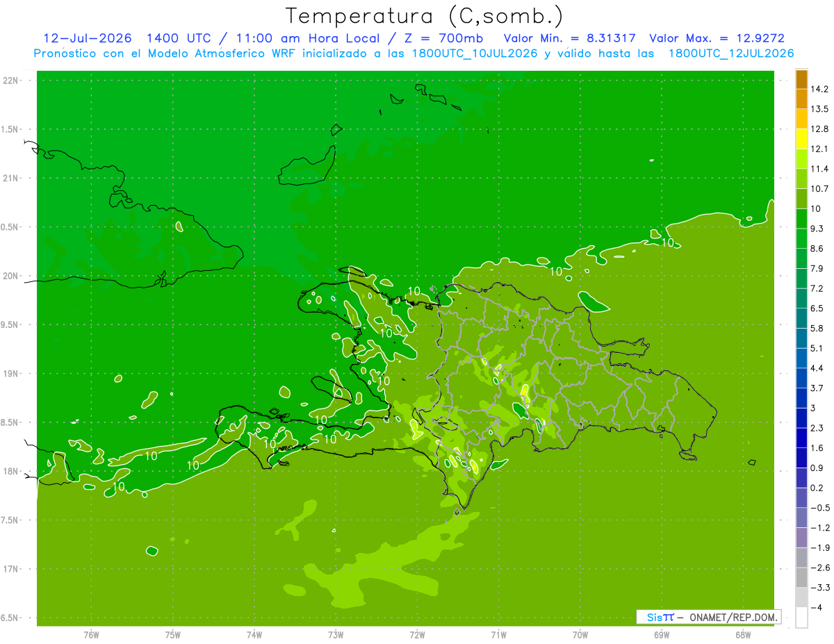Click the legend value 14.2
The width and height of the screenshot is (834, 644).
(x=819, y=89)
